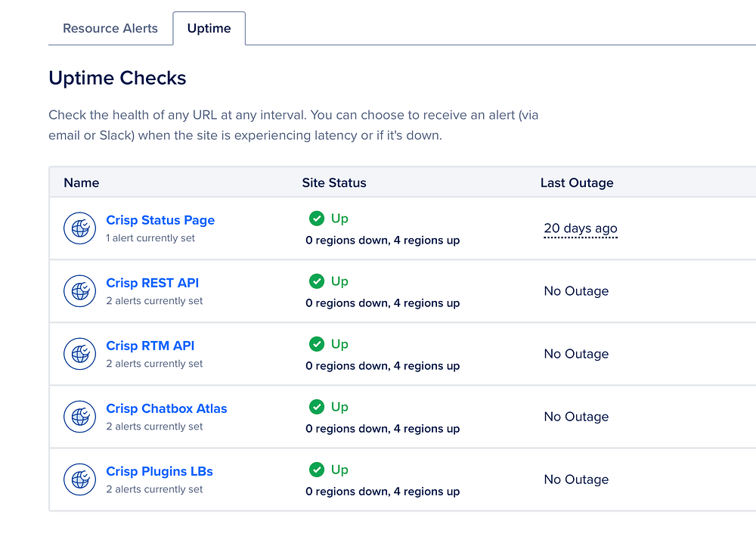756x546 pixels.
Task: Open the Crisp Chatbox Atlas check
Action: (166, 408)
